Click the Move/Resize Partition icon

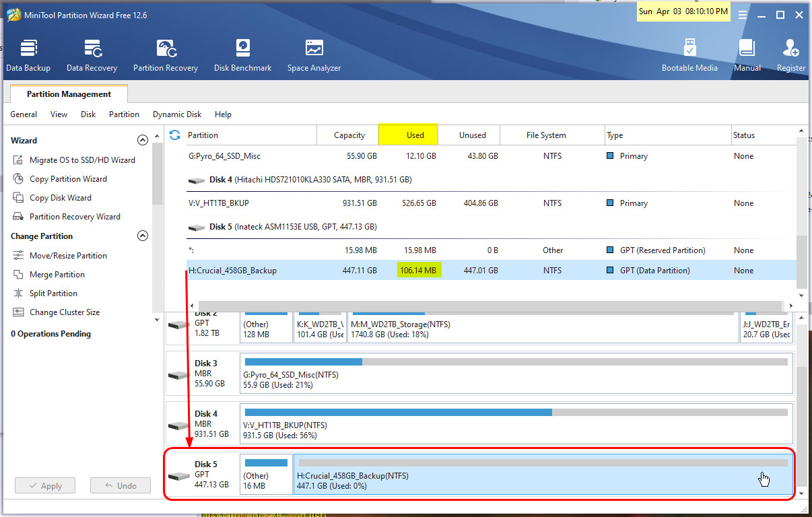tap(18, 256)
